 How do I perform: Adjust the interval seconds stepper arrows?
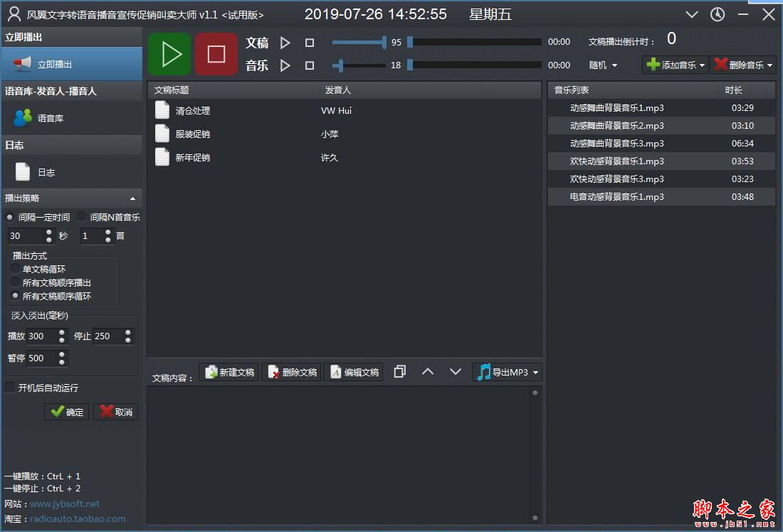coord(49,236)
